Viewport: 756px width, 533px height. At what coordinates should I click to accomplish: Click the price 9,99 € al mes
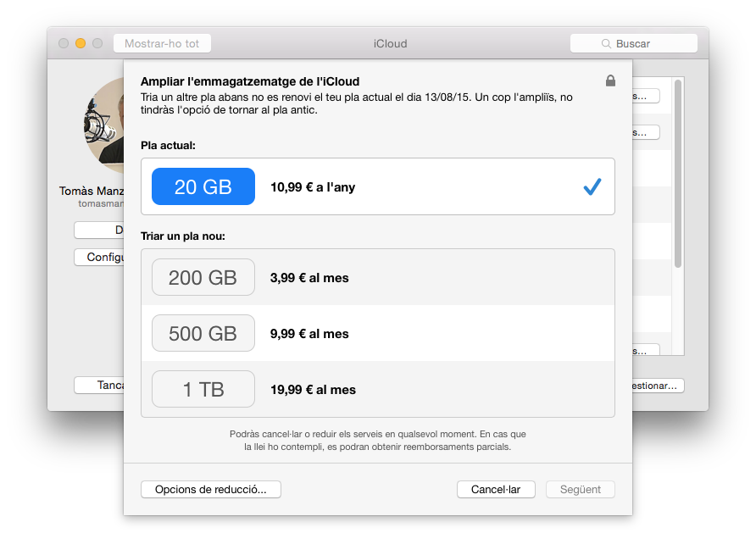point(309,334)
